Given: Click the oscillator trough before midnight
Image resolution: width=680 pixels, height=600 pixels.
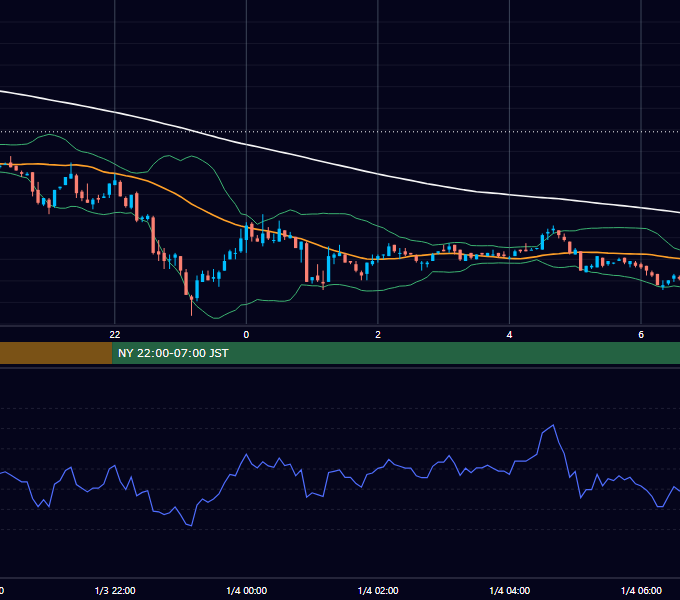Looking at the screenshot, I should click(x=191, y=525).
